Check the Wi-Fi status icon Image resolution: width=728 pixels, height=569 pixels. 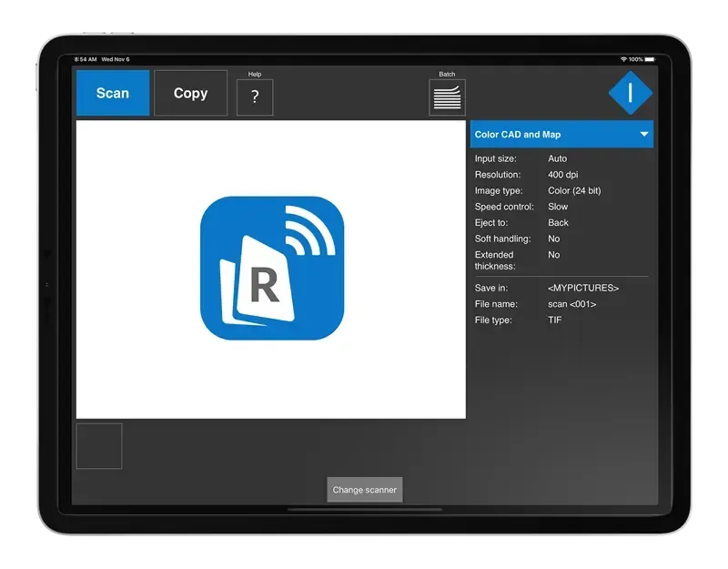[x=624, y=59]
